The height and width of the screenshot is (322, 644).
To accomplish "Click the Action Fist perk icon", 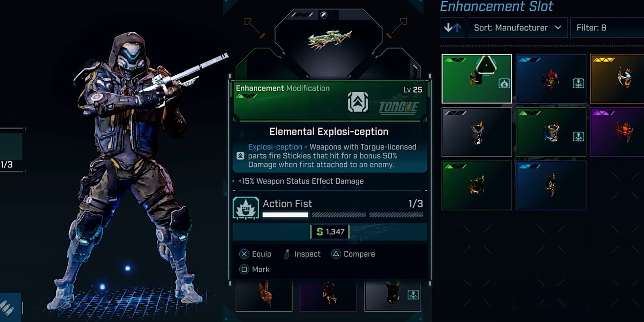I will click(x=246, y=208).
